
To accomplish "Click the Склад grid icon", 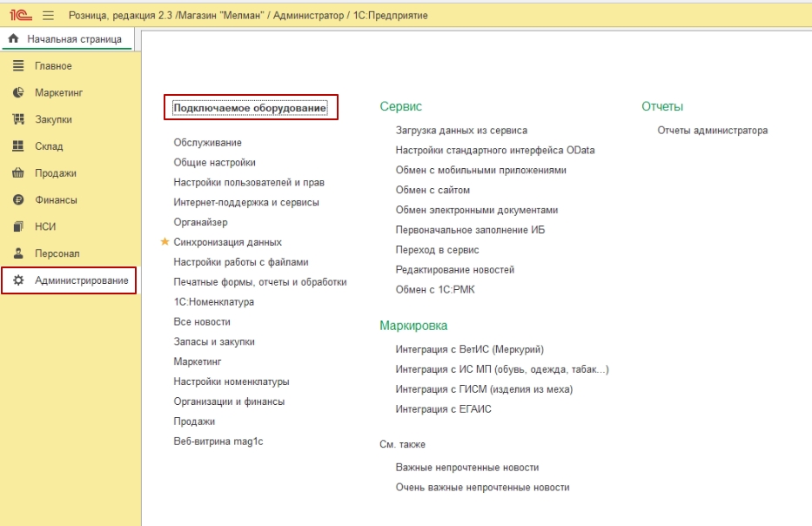I will tap(18, 146).
